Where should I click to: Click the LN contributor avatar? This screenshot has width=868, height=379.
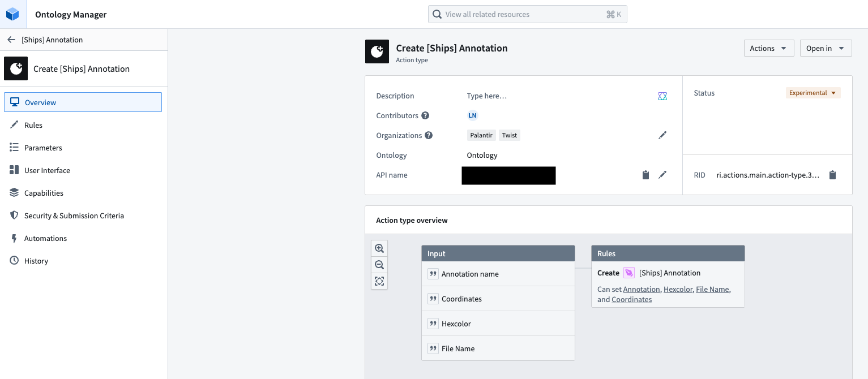point(472,115)
